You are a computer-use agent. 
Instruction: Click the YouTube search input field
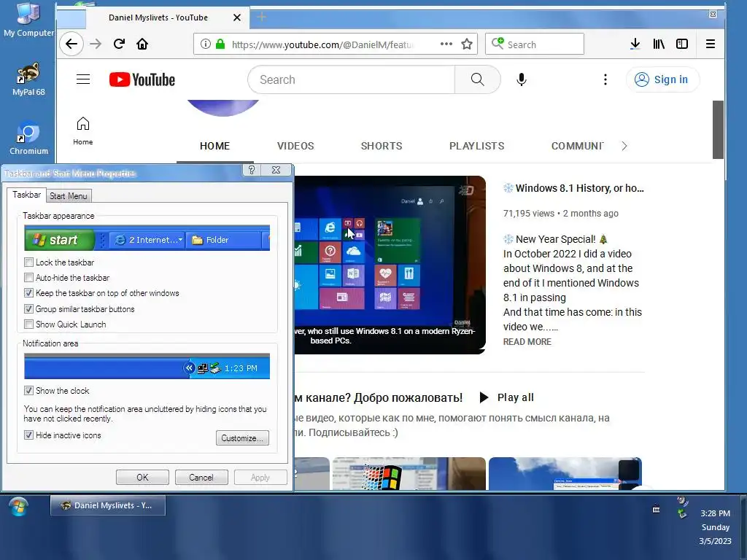352,79
